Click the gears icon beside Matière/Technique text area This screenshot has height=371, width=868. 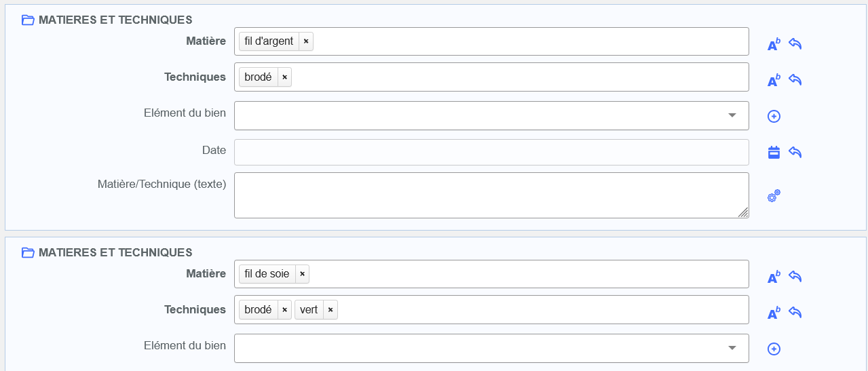(x=774, y=196)
